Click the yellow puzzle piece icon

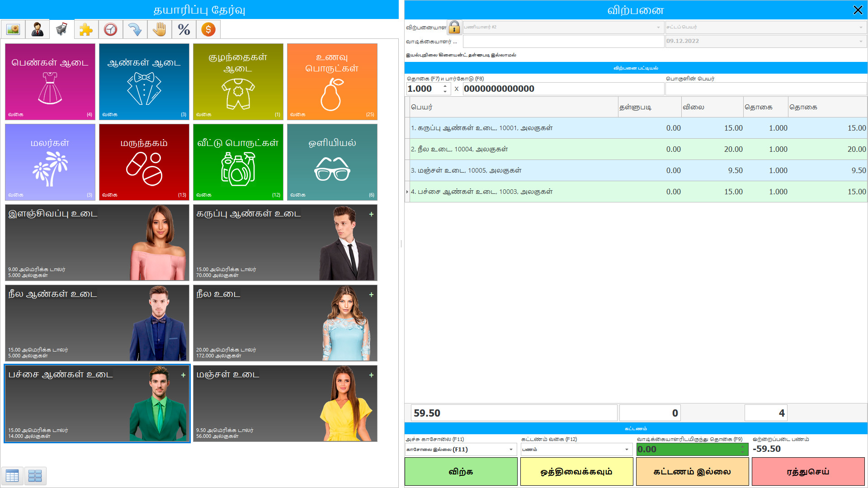(x=86, y=30)
